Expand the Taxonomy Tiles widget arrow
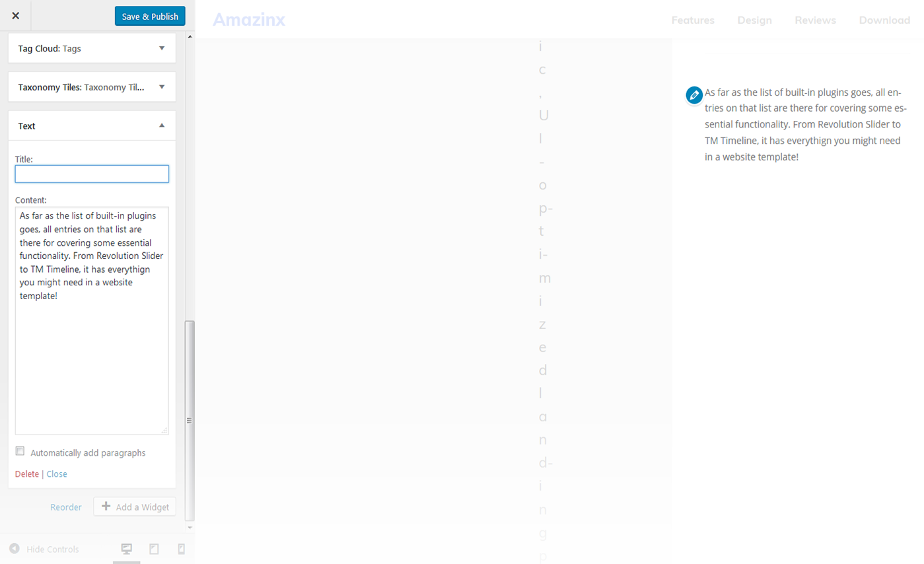The width and height of the screenshot is (924, 564). [x=162, y=87]
